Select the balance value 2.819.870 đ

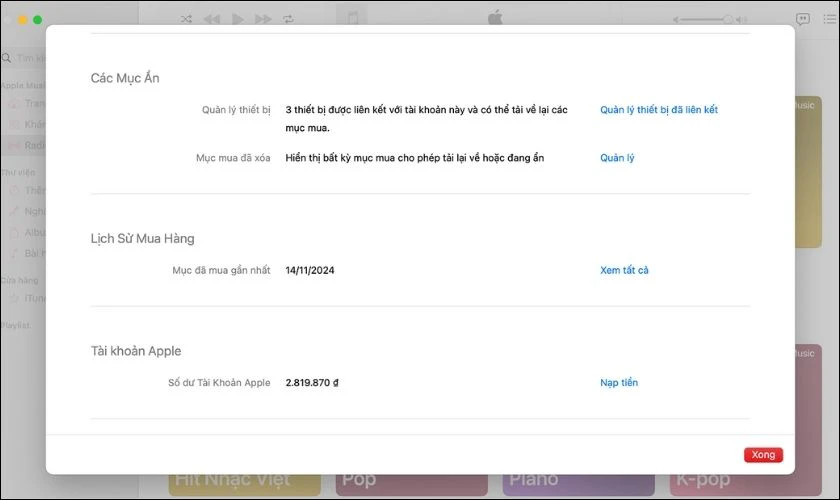click(312, 383)
